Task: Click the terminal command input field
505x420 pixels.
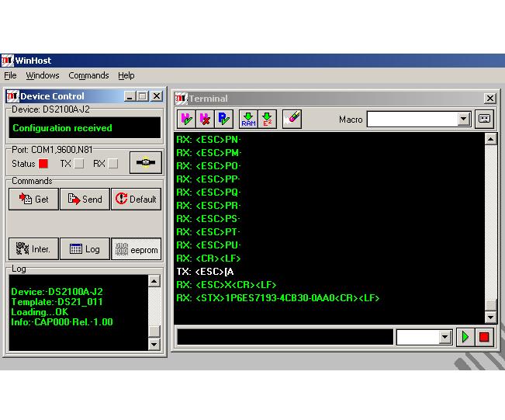Action: tap(285, 337)
